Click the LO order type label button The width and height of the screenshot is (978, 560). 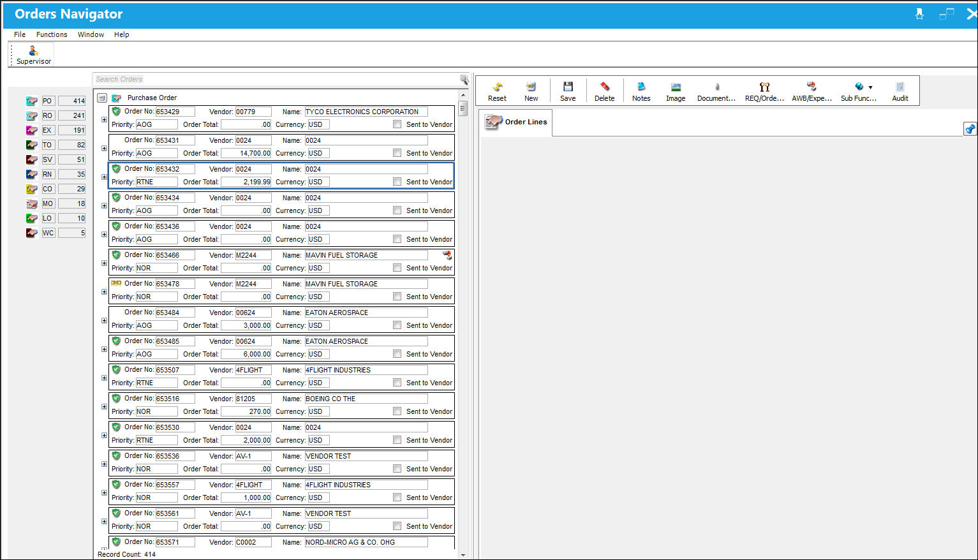click(48, 218)
